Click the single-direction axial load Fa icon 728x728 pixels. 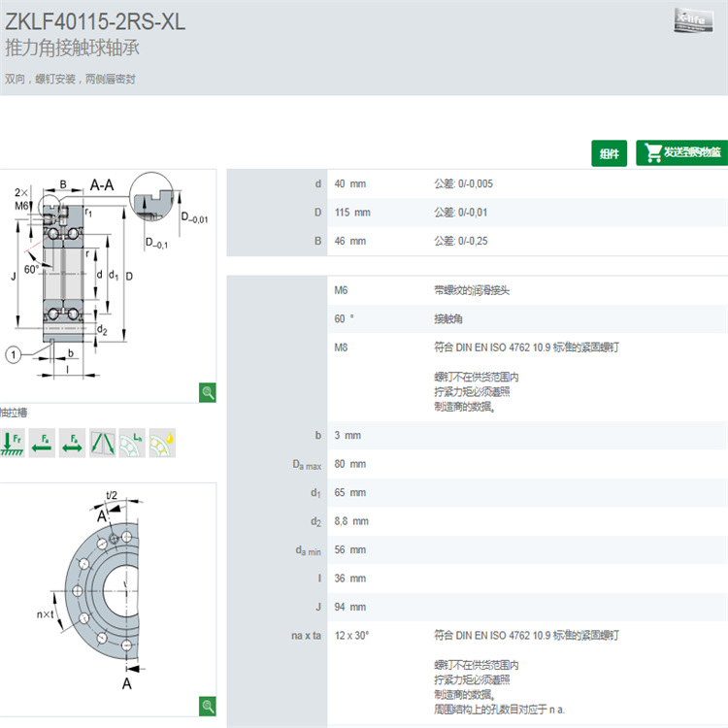42,443
